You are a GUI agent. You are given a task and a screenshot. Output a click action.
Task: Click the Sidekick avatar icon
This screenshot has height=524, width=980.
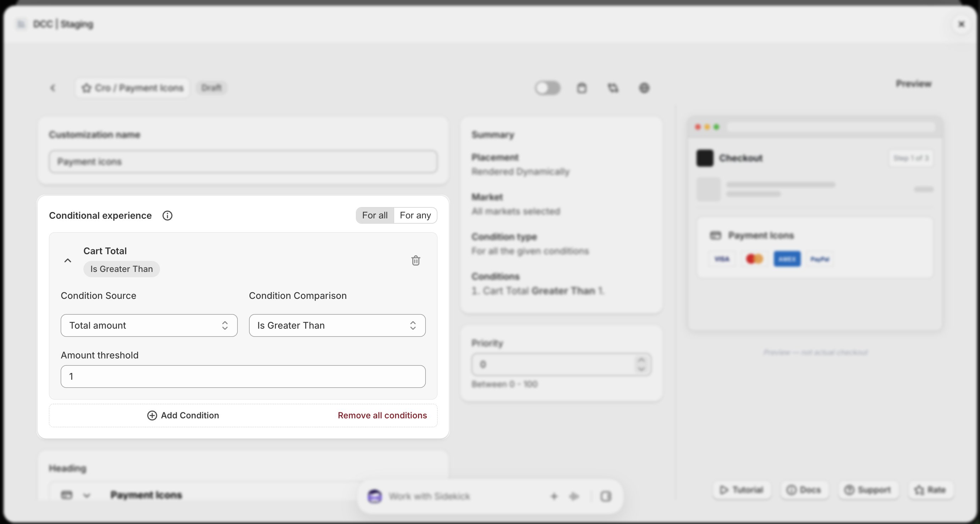click(375, 496)
